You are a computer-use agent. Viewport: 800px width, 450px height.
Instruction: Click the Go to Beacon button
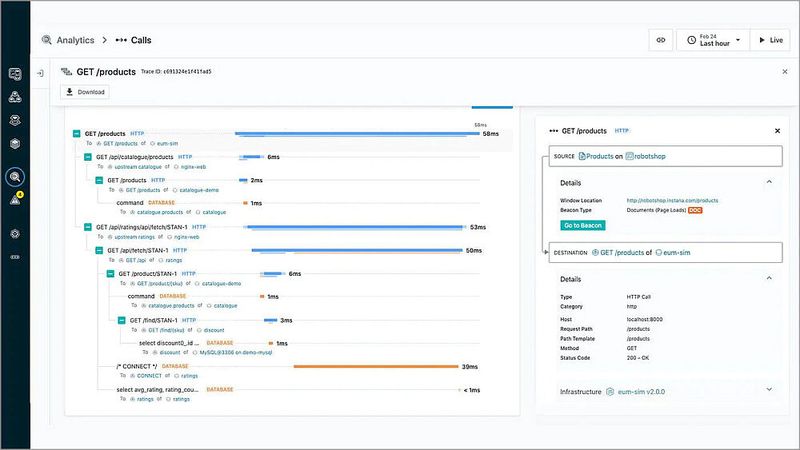tap(583, 225)
